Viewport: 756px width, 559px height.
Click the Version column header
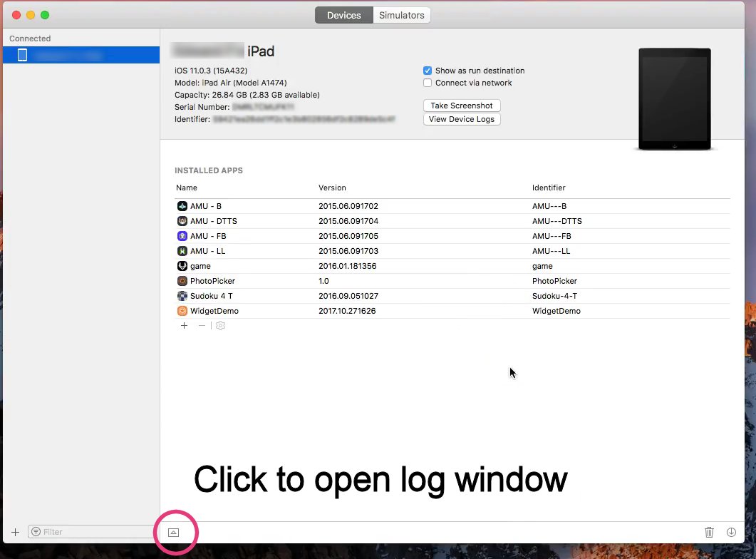point(332,188)
